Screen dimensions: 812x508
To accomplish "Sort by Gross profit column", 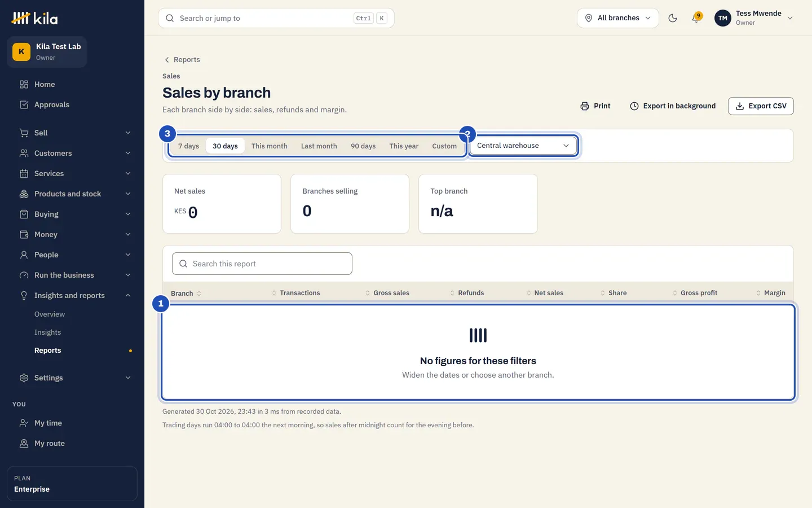I will coord(695,293).
